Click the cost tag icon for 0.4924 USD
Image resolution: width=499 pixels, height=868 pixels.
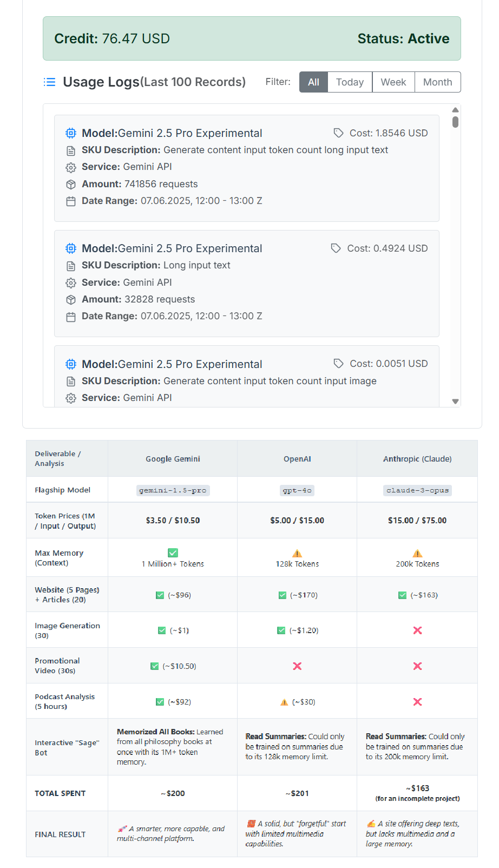point(336,248)
